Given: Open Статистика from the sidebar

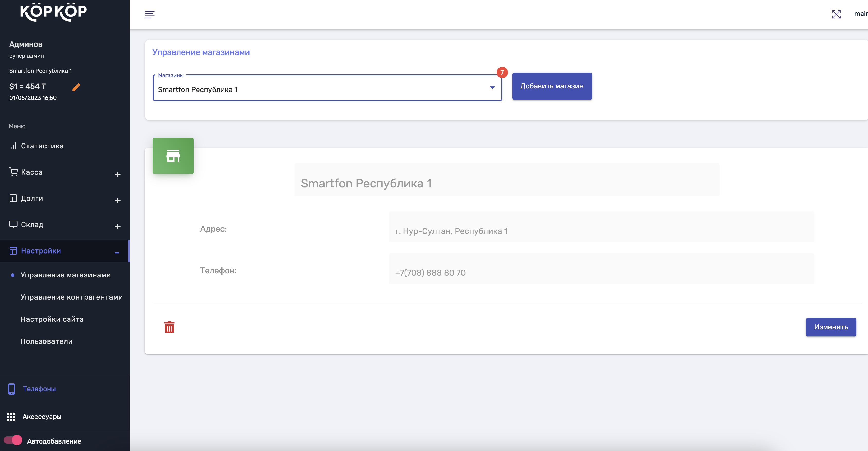Looking at the screenshot, I should coord(42,146).
